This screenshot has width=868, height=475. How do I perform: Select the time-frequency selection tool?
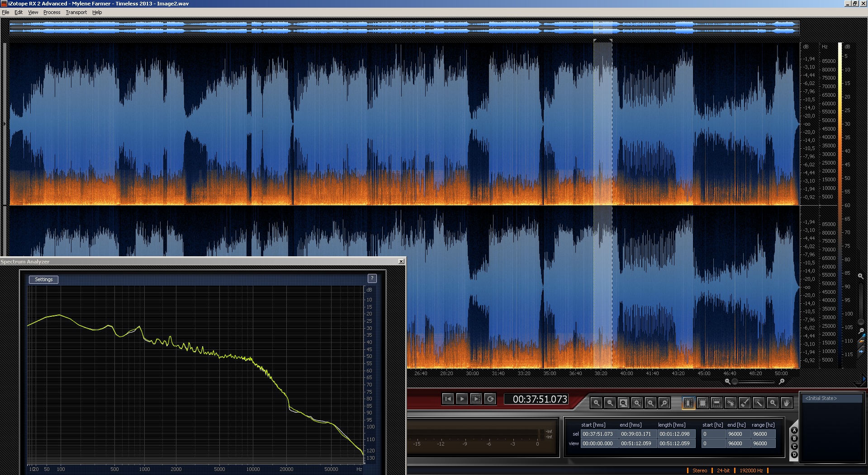coord(702,403)
